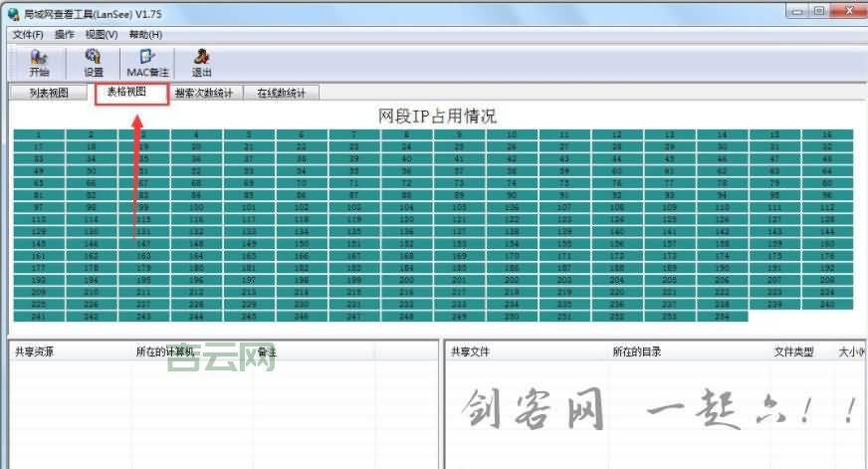The width and height of the screenshot is (868, 469).
Task: Select IP cell 17 in grid
Action: point(39,146)
